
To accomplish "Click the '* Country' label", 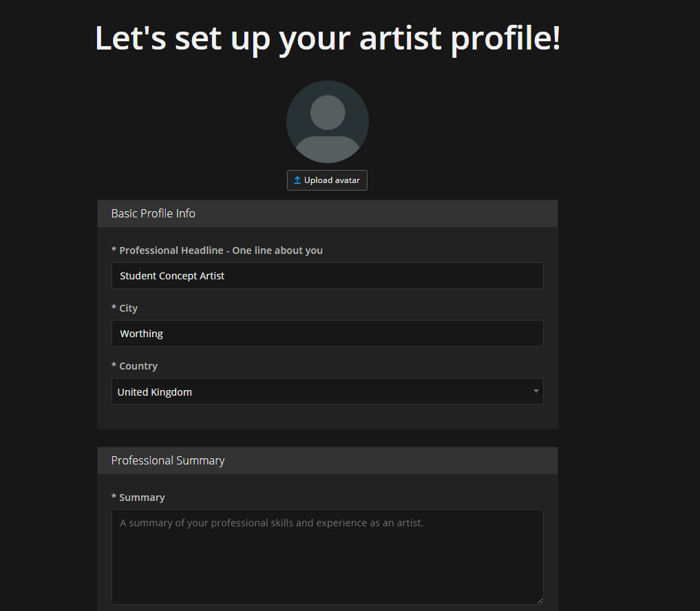I will (x=134, y=366).
